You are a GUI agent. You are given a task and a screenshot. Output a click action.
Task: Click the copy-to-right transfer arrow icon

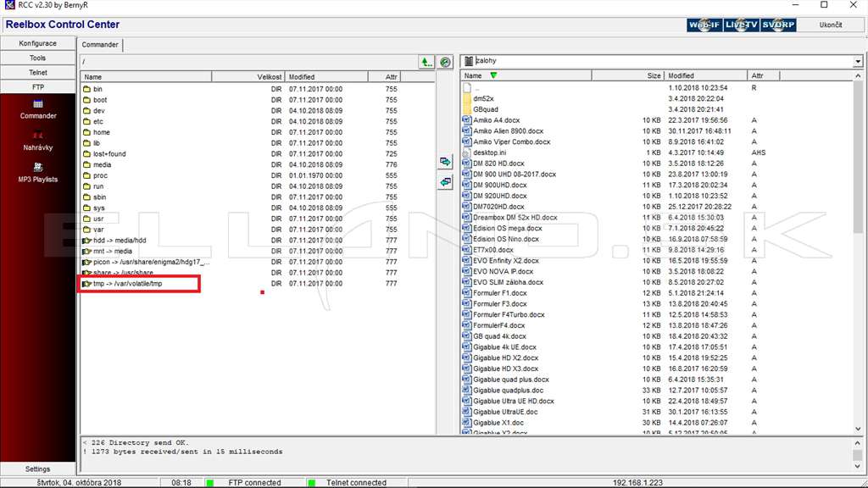445,162
